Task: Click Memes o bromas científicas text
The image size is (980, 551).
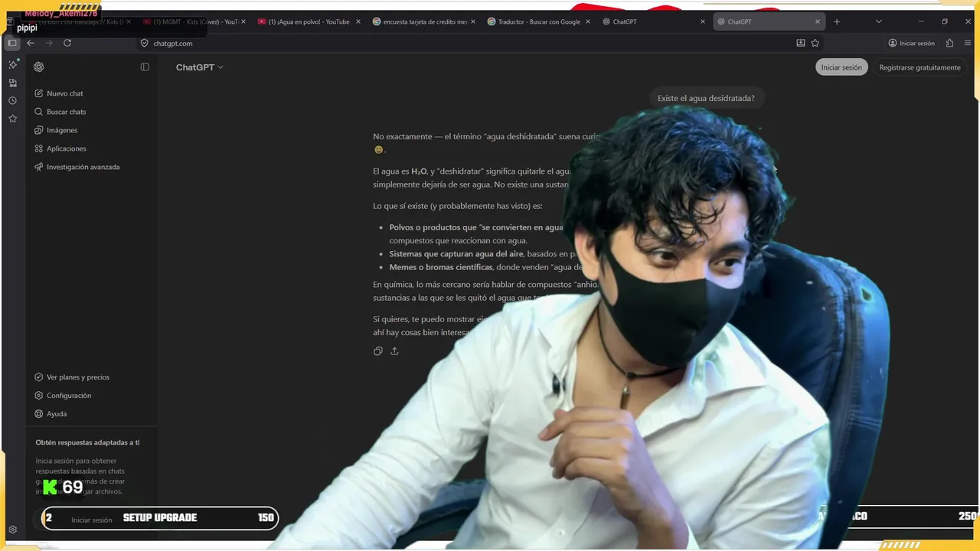Action: (441, 267)
